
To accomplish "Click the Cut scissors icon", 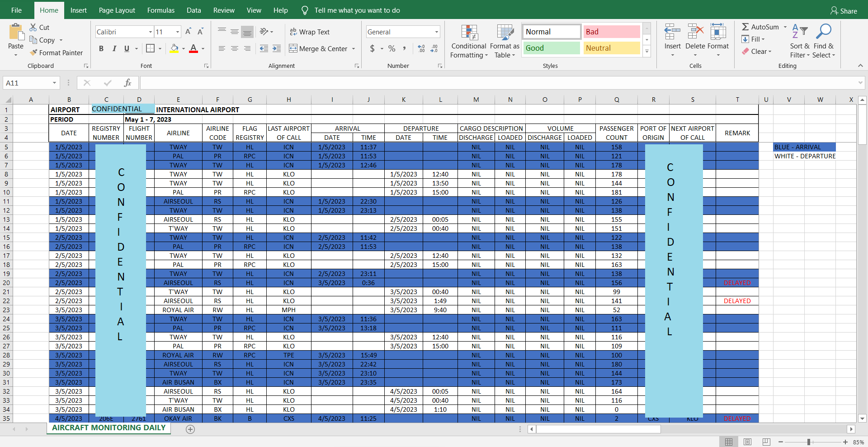I will tap(33, 27).
